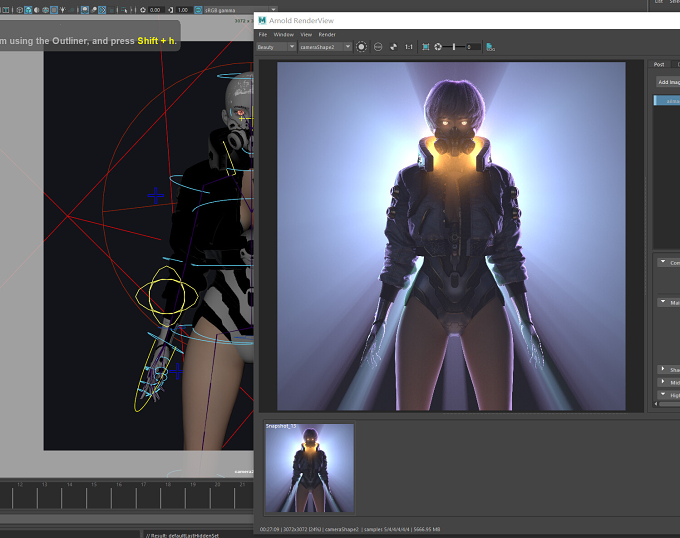
Task: Toggle the crop region icon
Action: click(426, 47)
